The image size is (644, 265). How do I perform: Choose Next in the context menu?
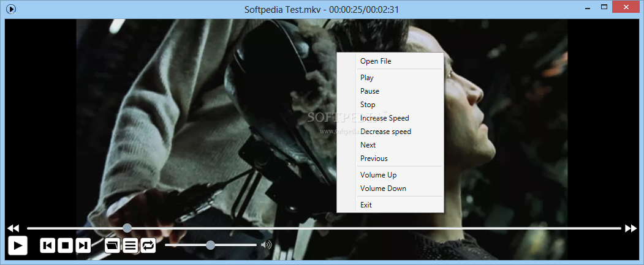pos(390,145)
